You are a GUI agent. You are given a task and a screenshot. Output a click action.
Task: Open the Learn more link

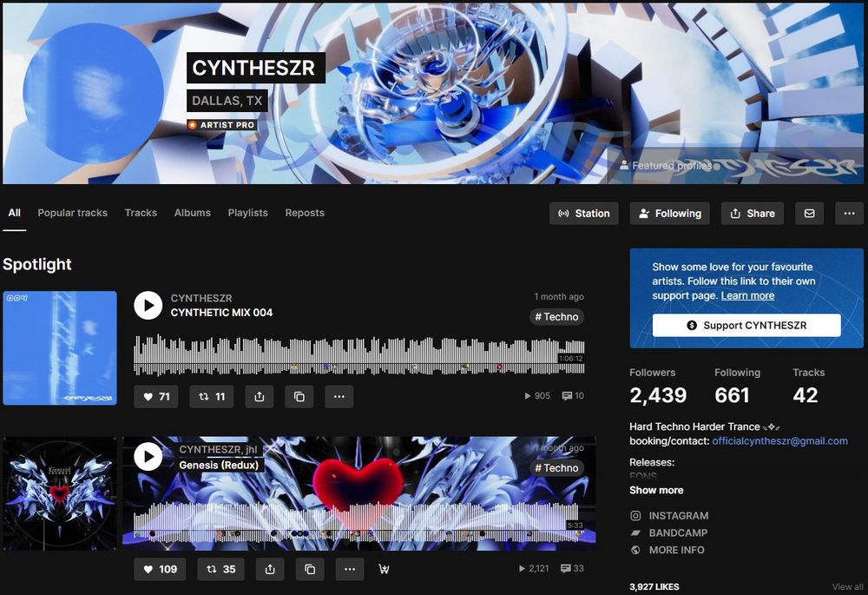pos(747,295)
